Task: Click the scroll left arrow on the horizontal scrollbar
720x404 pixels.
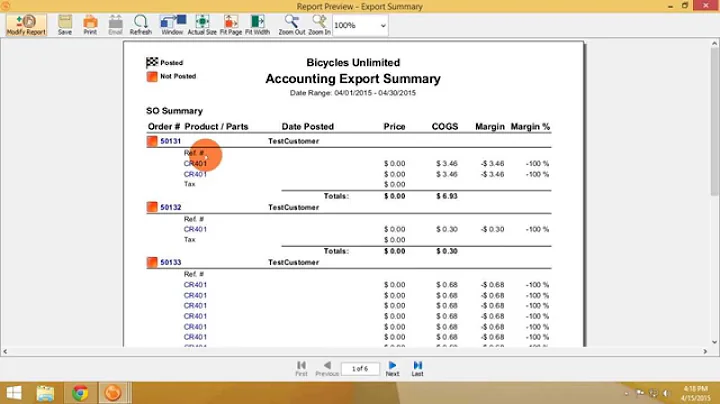Action: 5,352
